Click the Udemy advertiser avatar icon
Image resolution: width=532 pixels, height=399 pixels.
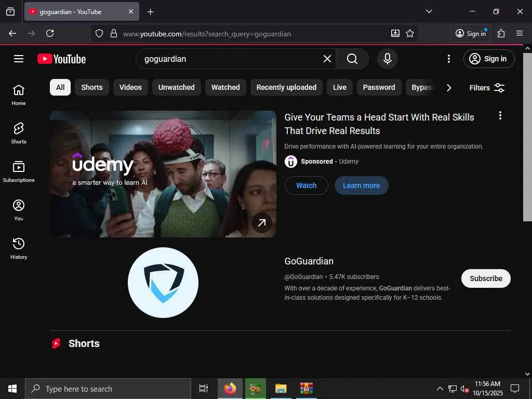point(291,162)
